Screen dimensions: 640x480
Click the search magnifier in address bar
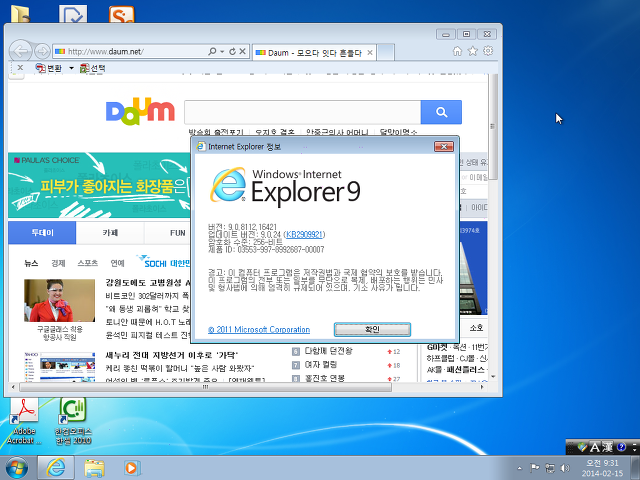[212, 51]
